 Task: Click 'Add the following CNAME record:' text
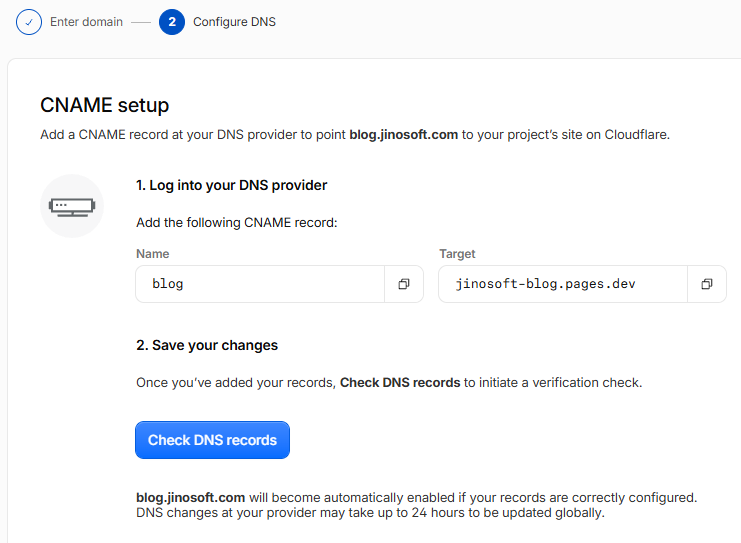[x=237, y=223]
